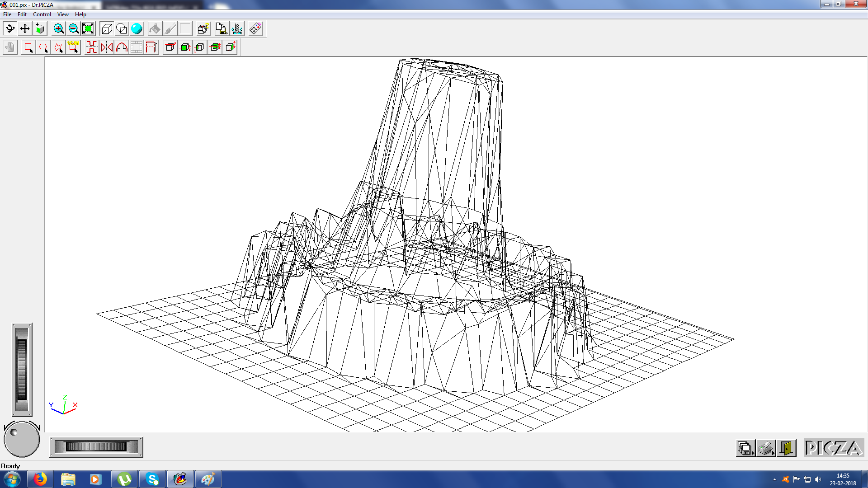868x488 pixels.
Task: Select the pan/move view tool
Action: [x=25, y=29]
